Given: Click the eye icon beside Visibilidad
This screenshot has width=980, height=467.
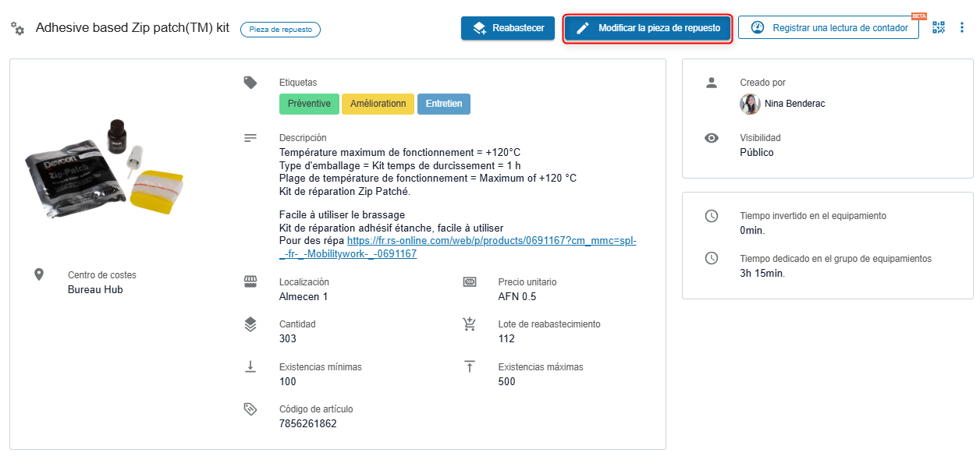Looking at the screenshot, I should coord(711,138).
